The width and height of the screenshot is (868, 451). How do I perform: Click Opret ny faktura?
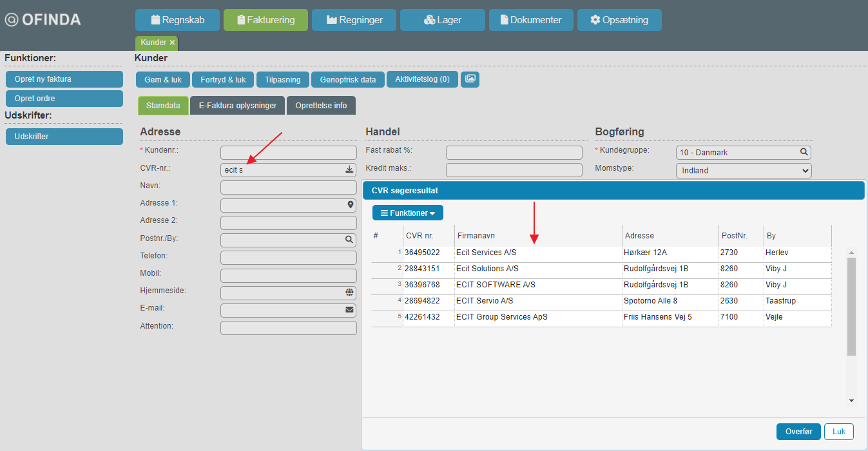point(64,79)
